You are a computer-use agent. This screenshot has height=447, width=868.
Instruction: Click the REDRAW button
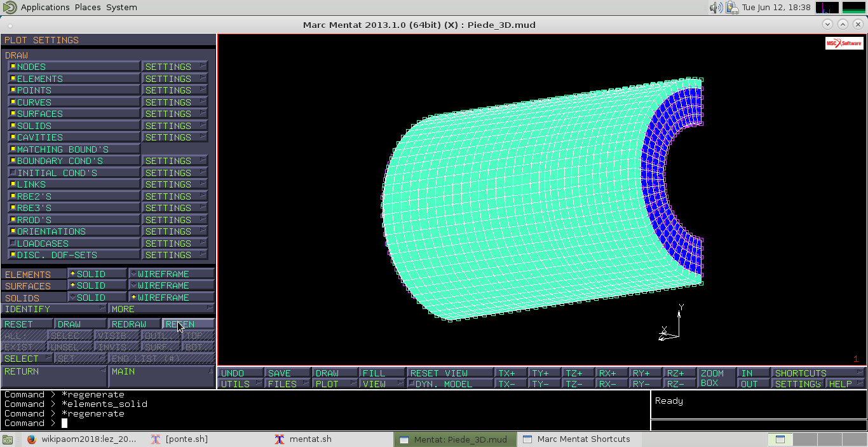tap(134, 324)
